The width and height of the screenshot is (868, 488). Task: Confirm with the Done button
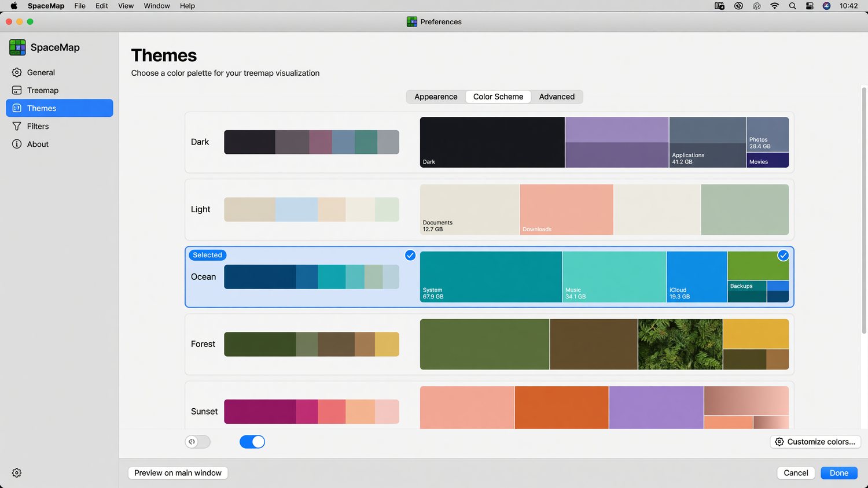coord(839,473)
